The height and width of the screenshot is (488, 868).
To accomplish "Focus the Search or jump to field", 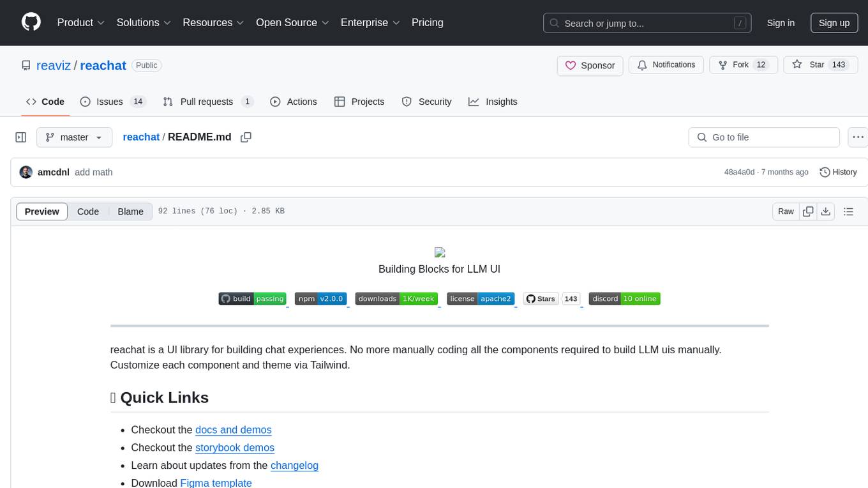I will pos(648,23).
